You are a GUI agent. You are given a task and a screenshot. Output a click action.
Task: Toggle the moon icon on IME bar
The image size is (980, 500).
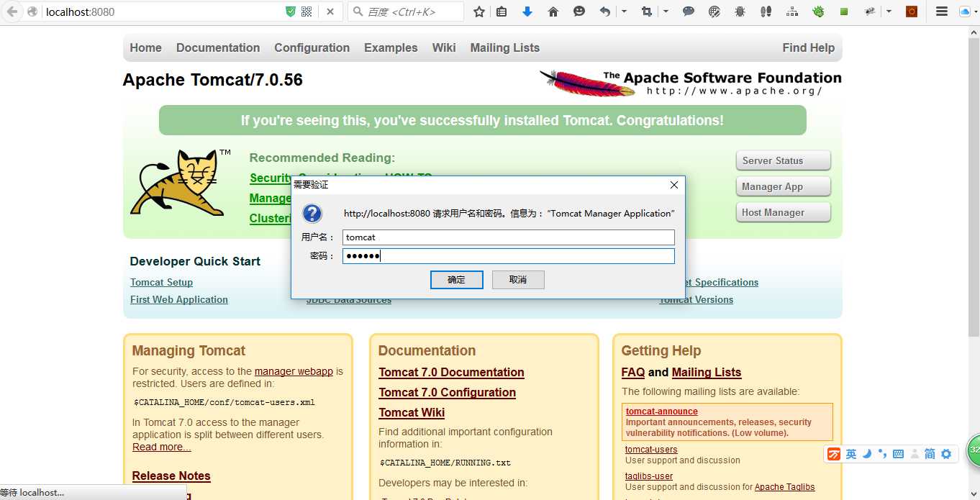(867, 454)
